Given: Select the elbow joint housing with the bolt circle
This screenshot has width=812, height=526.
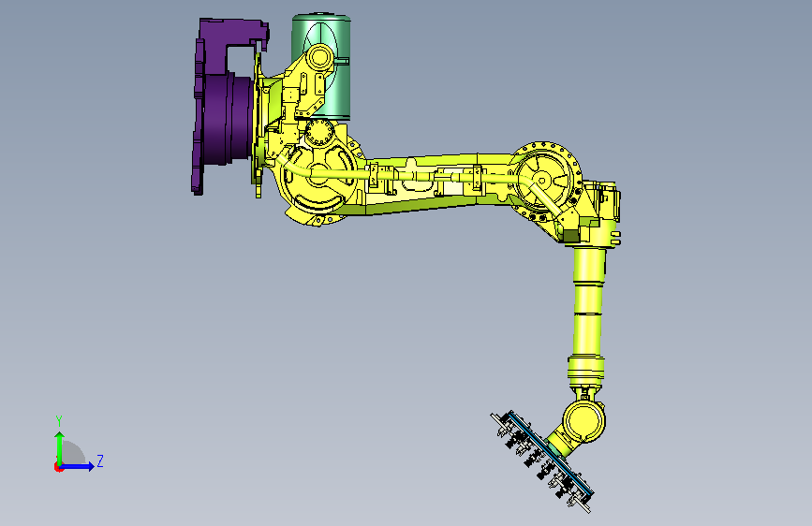Looking at the screenshot, I should point(545,181).
